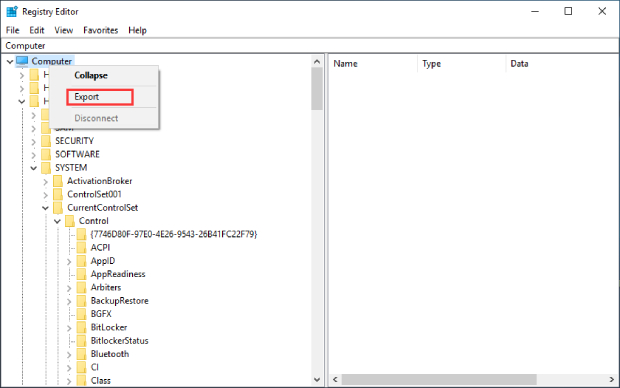Expand the BitLocker key arrow
The image size is (620, 388).
coord(69,328)
